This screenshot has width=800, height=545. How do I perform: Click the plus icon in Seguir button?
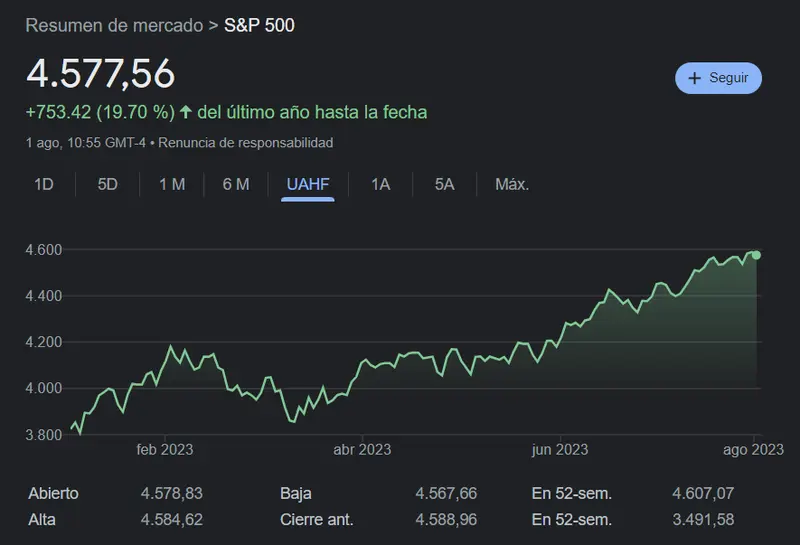tap(694, 78)
